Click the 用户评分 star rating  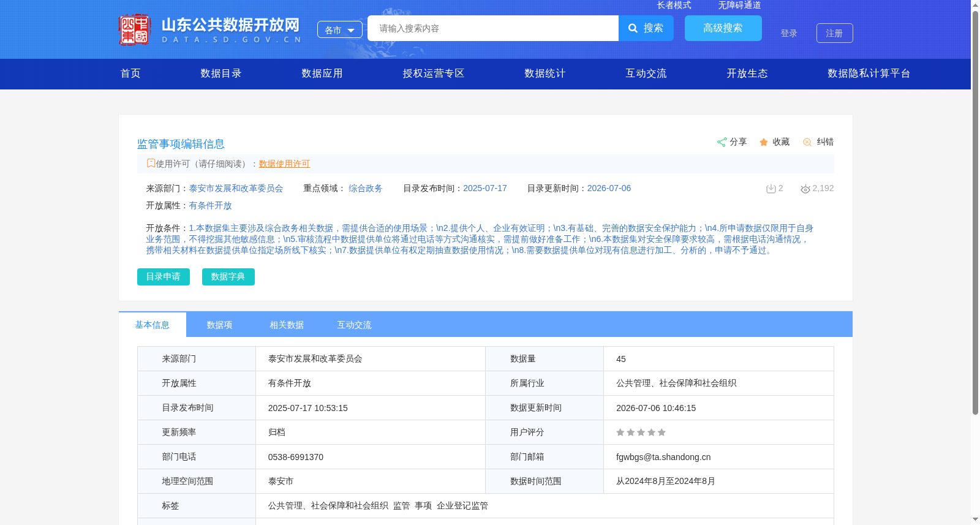coord(641,432)
